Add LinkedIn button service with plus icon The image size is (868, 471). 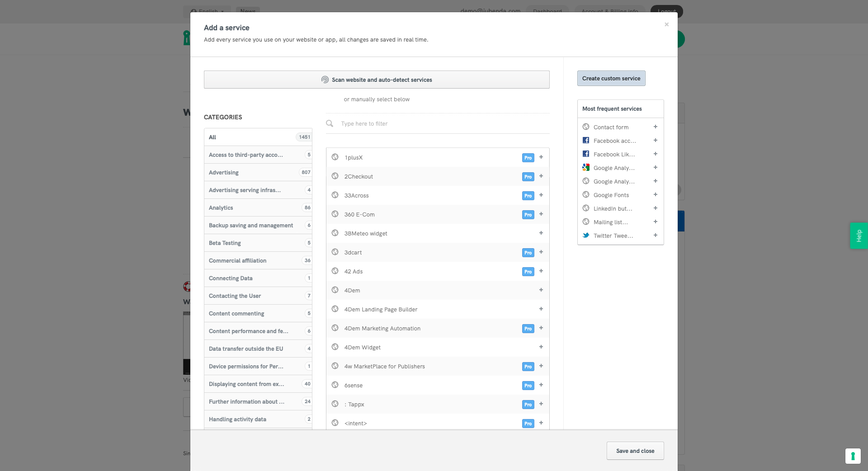tap(655, 208)
